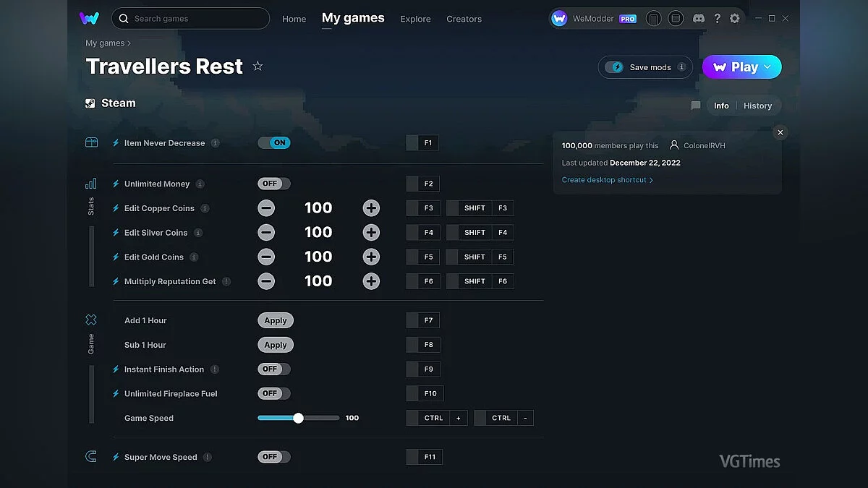
Task: Favorite Travellers Rest with the star icon
Action: pyautogui.click(x=258, y=67)
